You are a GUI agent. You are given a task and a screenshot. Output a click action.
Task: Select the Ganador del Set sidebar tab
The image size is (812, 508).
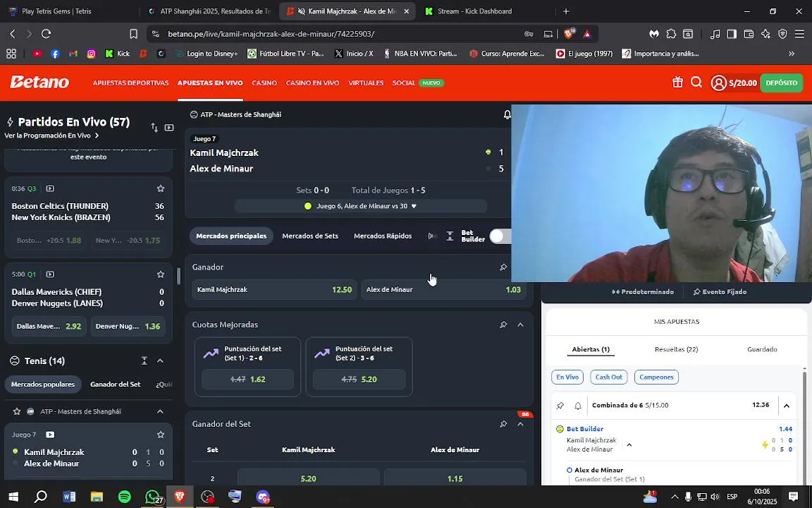[115, 385]
